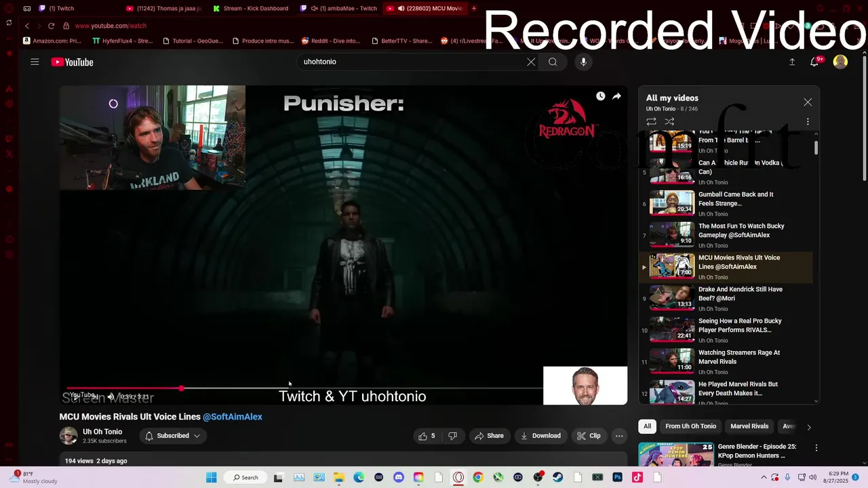Open the Amazon.com bookmark

[52, 41]
